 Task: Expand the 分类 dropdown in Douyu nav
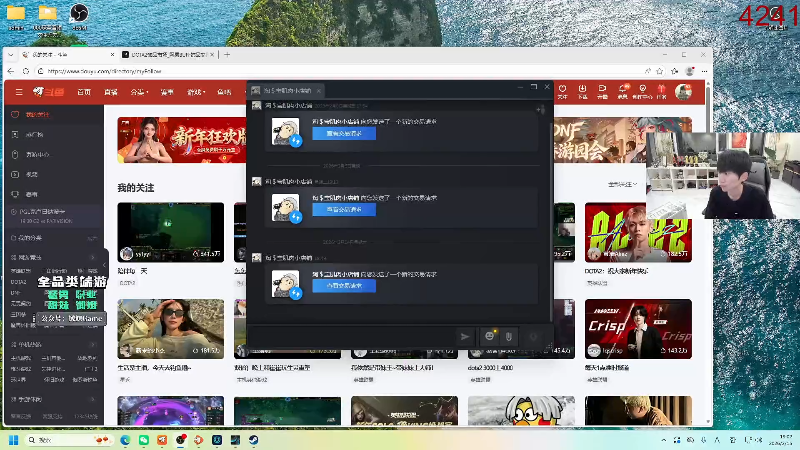point(139,92)
